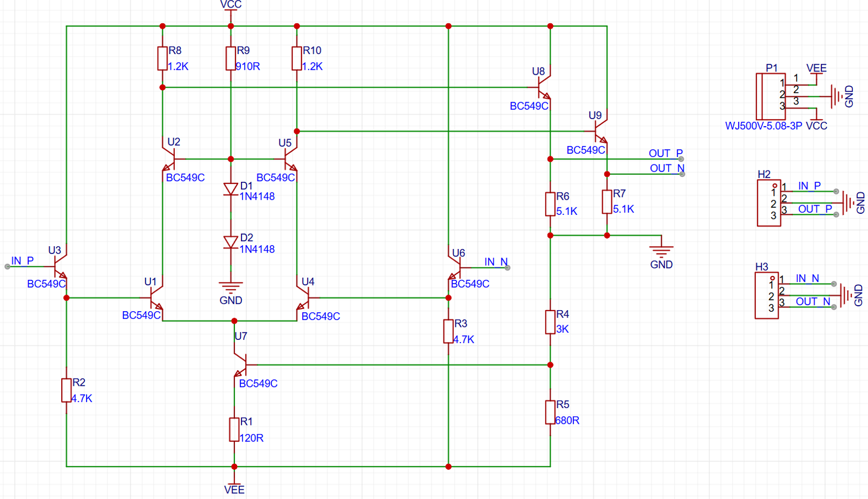Click the IN_N net label near U6
The image size is (868, 499).
(496, 262)
